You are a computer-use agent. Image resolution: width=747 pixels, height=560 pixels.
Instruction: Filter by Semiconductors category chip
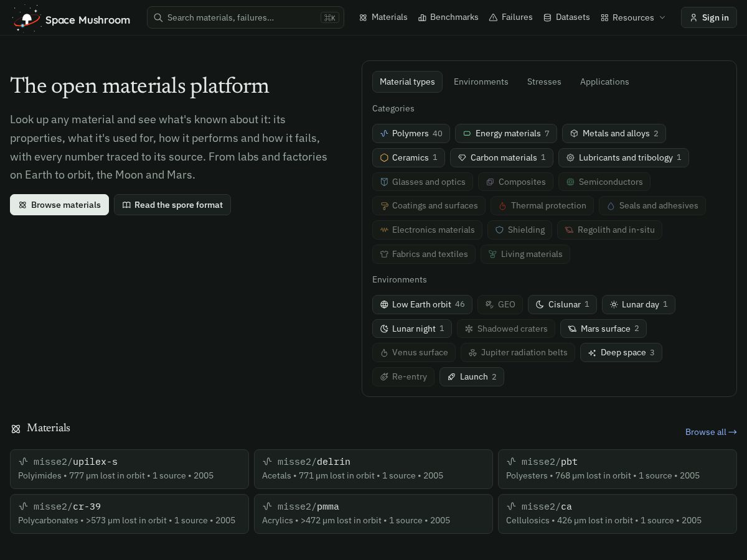coord(604,182)
